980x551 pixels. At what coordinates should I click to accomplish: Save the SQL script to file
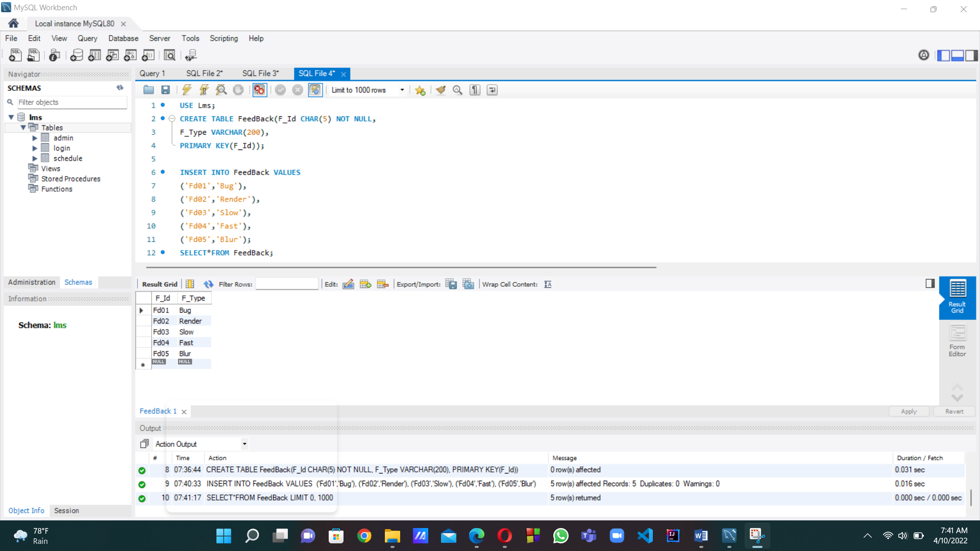coord(165,90)
